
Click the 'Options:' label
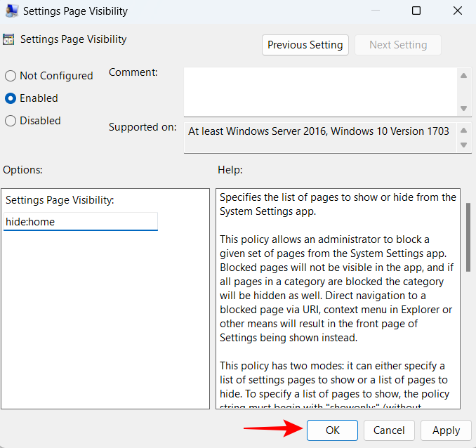pyautogui.click(x=22, y=170)
